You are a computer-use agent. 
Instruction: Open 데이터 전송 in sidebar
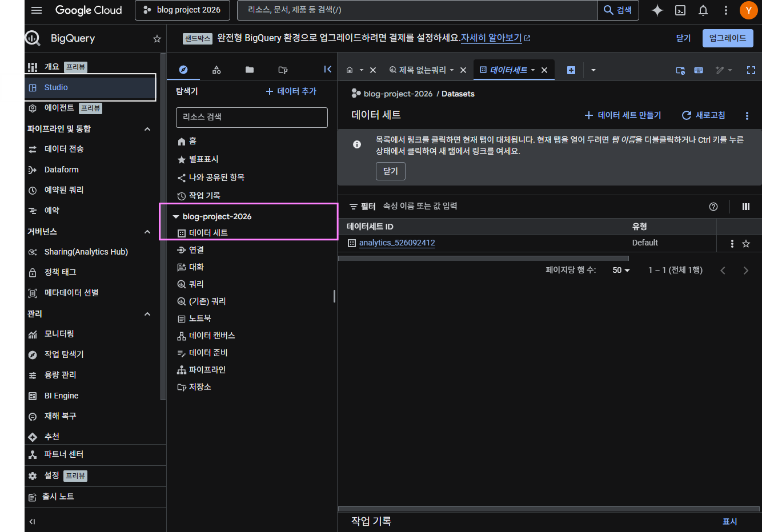[64, 149]
